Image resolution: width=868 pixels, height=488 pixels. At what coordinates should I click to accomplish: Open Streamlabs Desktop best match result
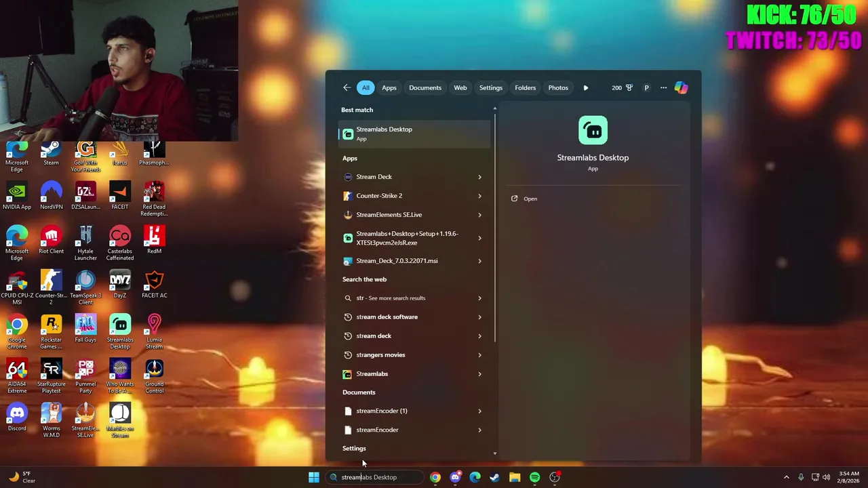click(414, 134)
